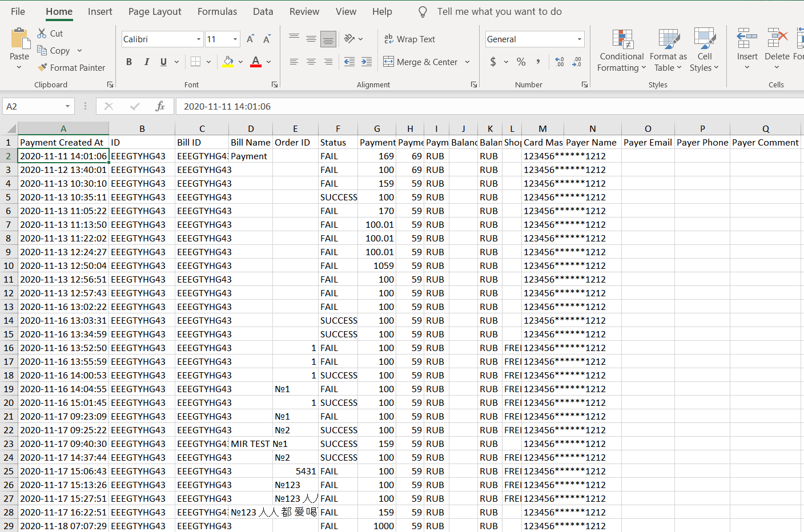The image size is (804, 532).
Task: Expand the General number format dropdown
Action: (580, 39)
